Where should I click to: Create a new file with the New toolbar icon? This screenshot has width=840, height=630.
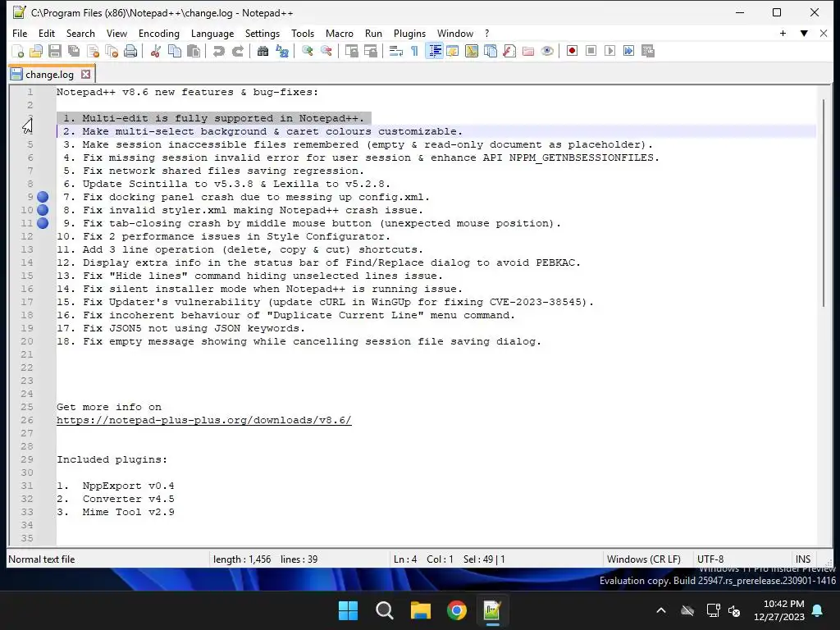[18, 52]
